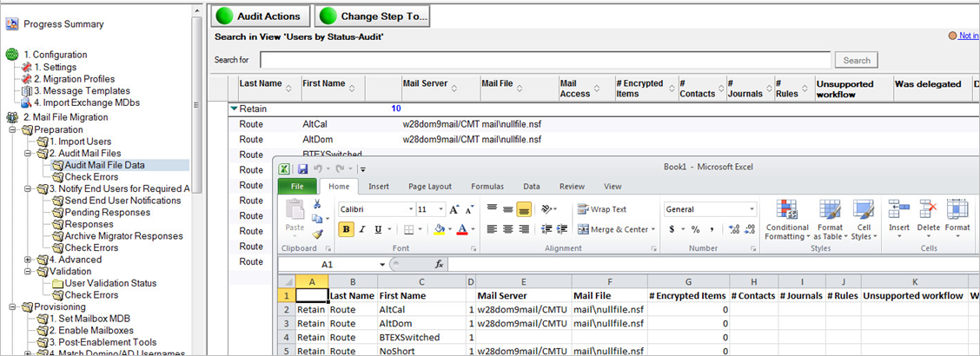Open the Calibri font name dropdown
The height and width of the screenshot is (356, 980).
pyautogui.click(x=411, y=209)
